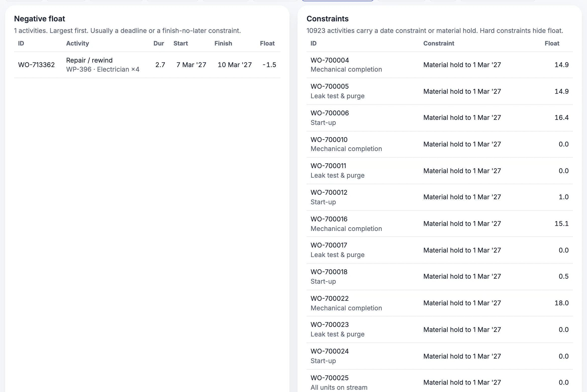Click the Negative float panel heading
This screenshot has width=587, height=392.
point(39,19)
